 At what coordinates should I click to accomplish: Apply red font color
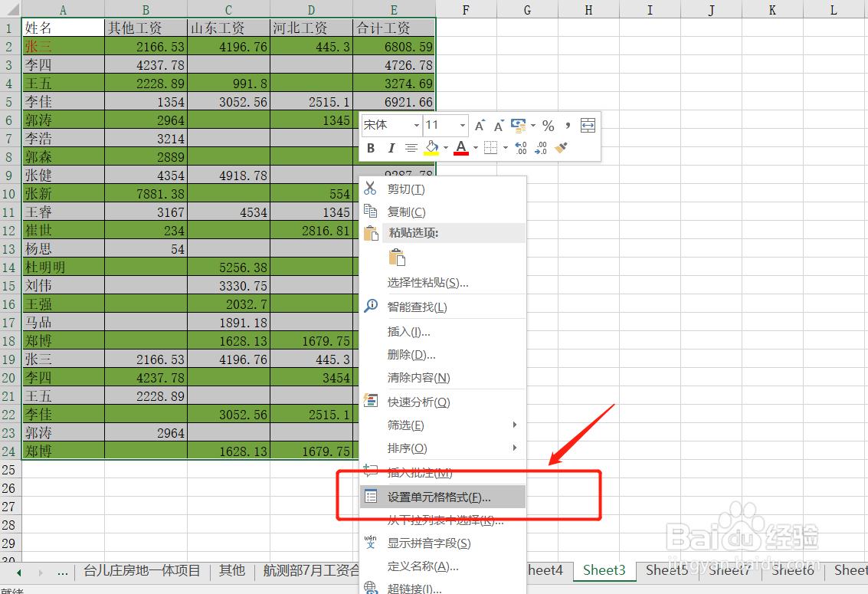coord(461,148)
